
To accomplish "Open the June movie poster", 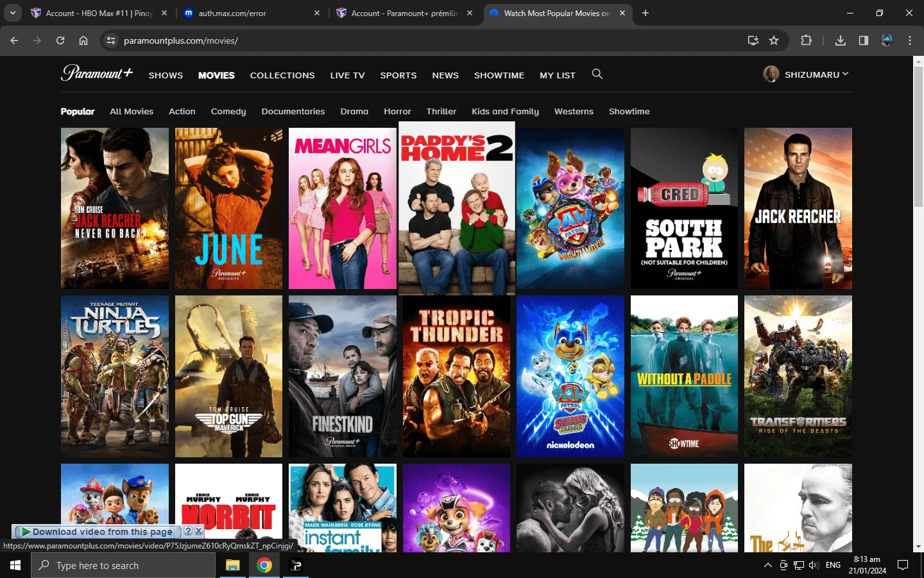I will [x=228, y=208].
